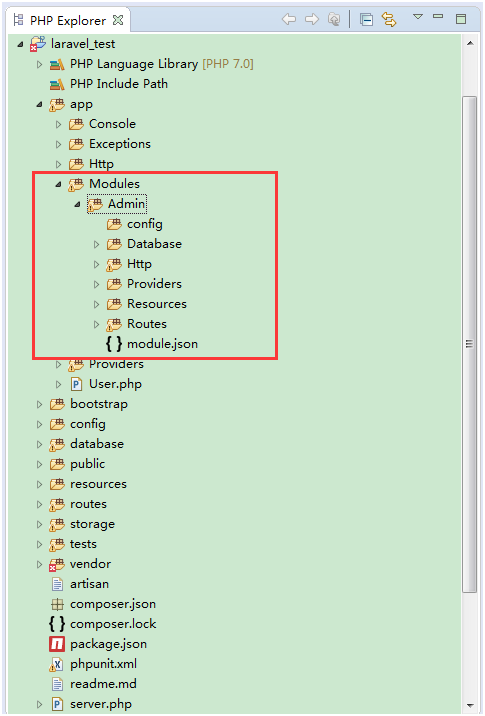Expand the PHP Language Library node
Viewport: 485px width, 716px height.
click(x=39, y=64)
